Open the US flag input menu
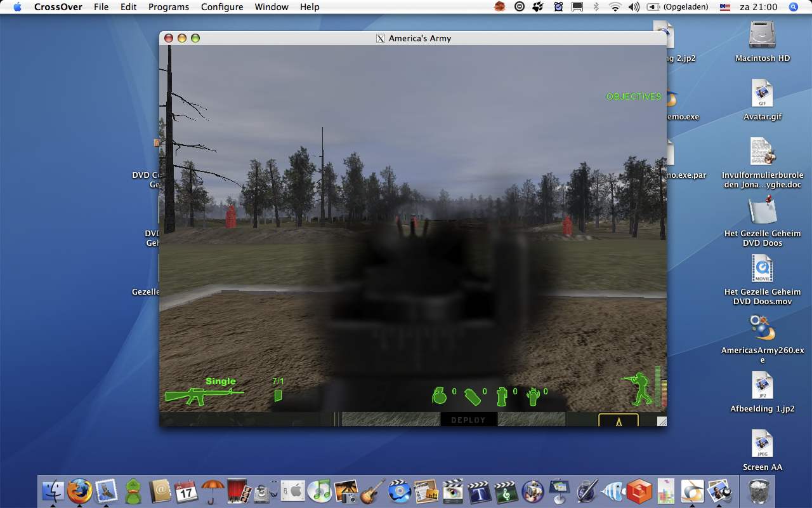The image size is (812, 508). tap(724, 7)
